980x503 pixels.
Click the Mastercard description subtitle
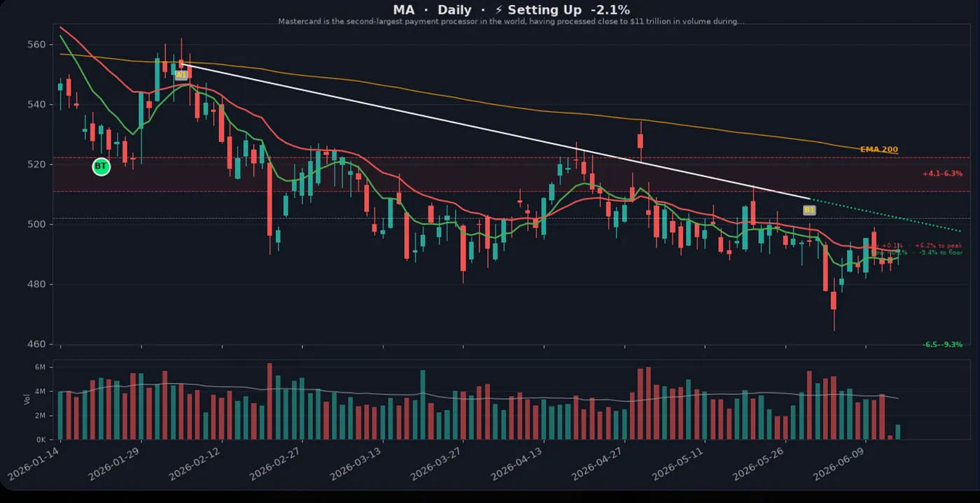click(x=511, y=22)
